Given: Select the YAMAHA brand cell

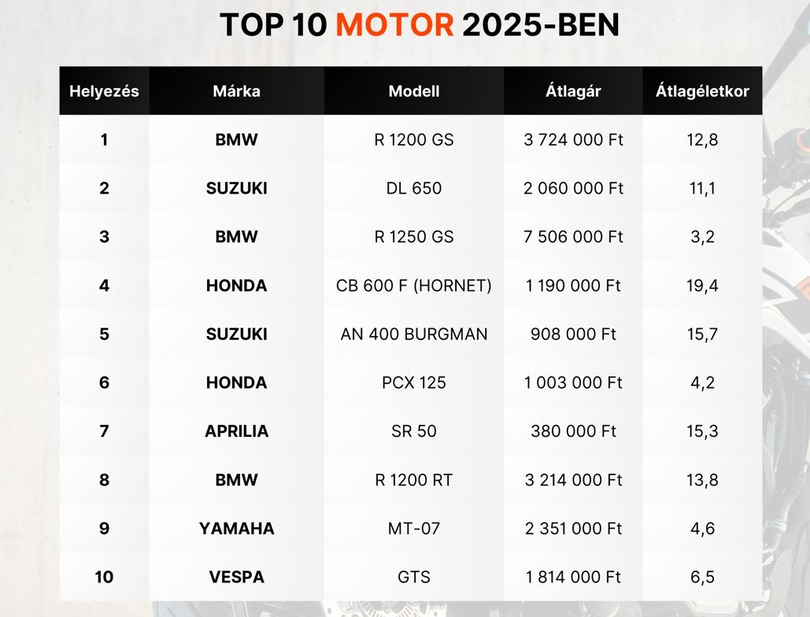Looking at the screenshot, I should 237,529.
